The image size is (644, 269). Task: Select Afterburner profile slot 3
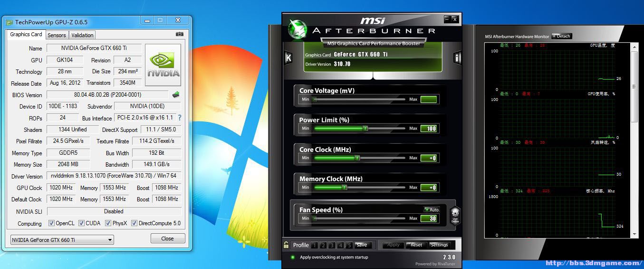pyautogui.click(x=332, y=246)
